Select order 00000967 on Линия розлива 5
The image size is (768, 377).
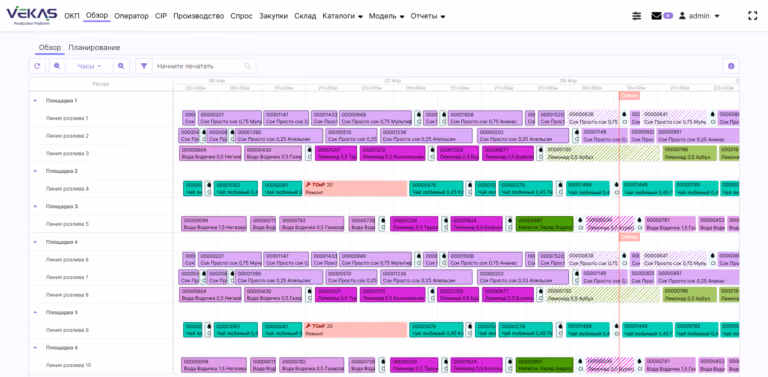pyautogui.click(x=544, y=224)
